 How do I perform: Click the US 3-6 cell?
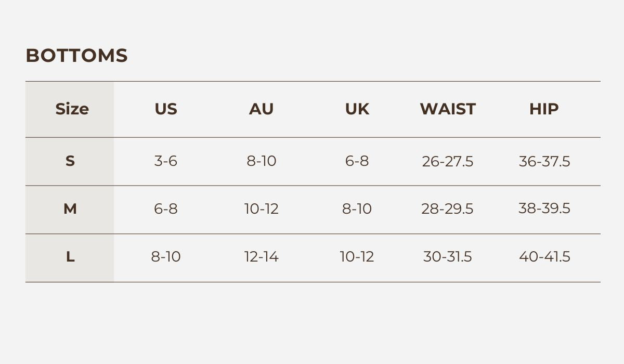click(166, 161)
